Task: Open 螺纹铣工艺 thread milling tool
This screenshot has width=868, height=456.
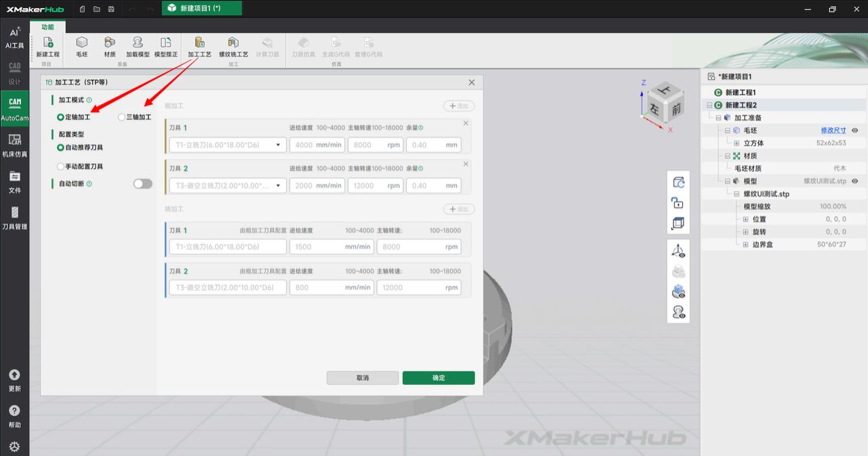Action: click(x=233, y=47)
